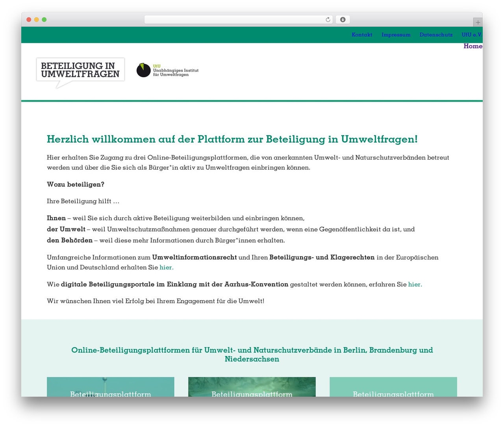The width and height of the screenshot is (504, 427).
Task: Open the middle Beteiligungsplattform card
Action: [252, 387]
